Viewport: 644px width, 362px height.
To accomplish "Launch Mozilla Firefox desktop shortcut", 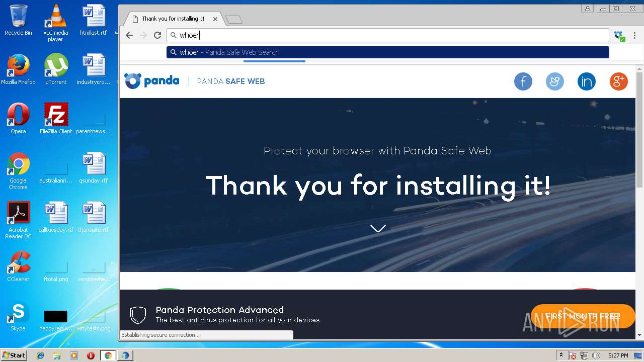I will click(18, 69).
